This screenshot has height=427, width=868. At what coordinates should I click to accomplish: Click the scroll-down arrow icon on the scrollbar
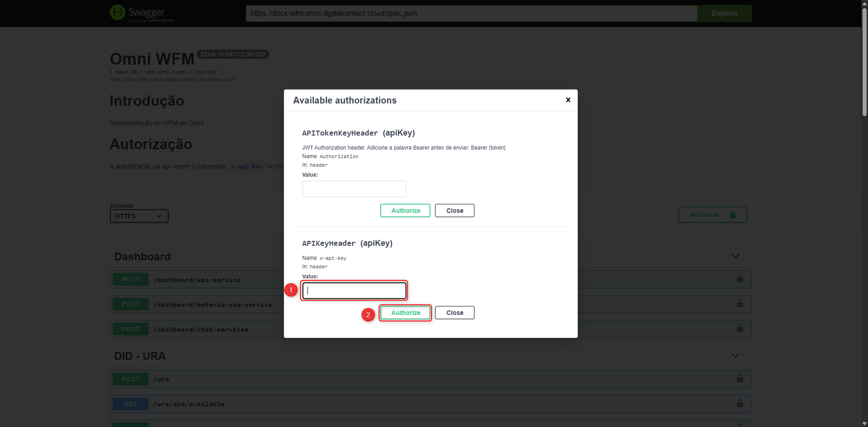click(x=863, y=423)
